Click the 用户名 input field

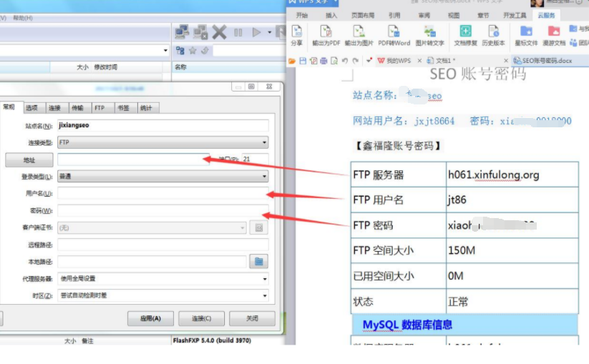tap(163, 193)
